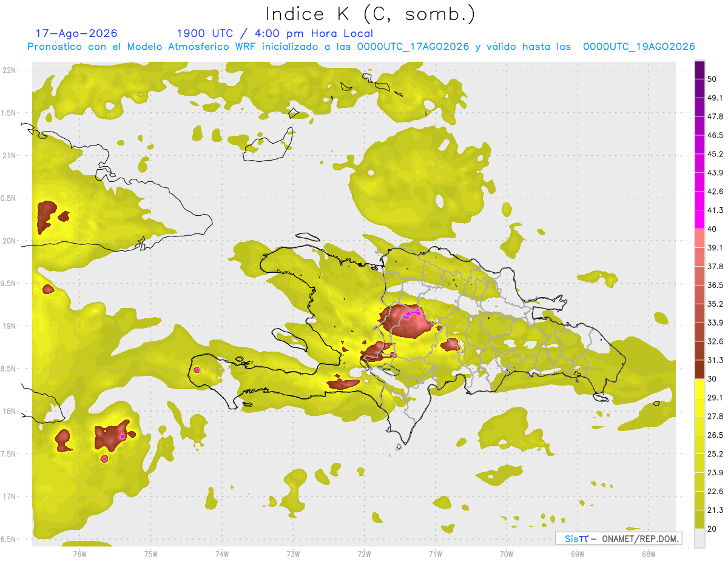Click the 21N latitude label

tap(10, 155)
